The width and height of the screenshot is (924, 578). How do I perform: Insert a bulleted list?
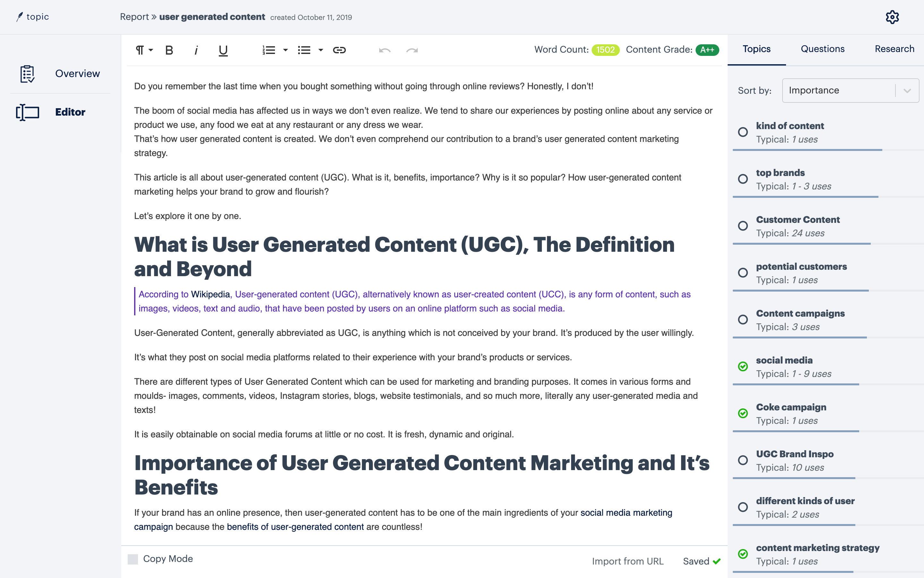304,50
